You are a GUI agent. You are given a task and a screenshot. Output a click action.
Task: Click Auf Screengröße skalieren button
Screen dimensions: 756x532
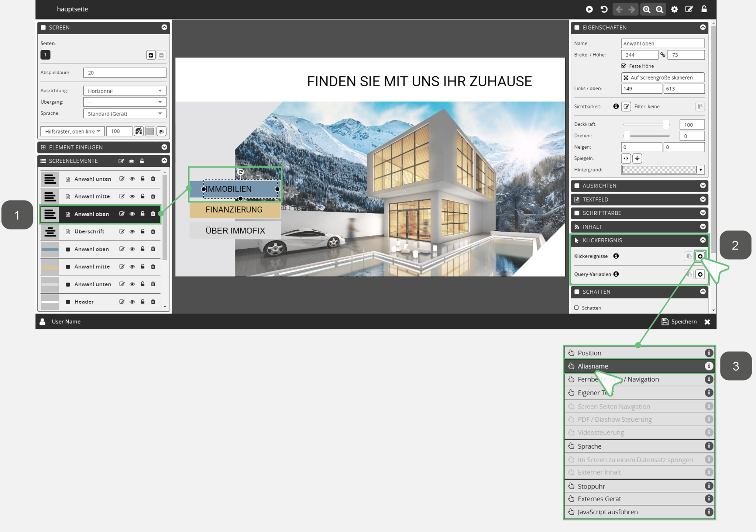pyautogui.click(x=663, y=77)
